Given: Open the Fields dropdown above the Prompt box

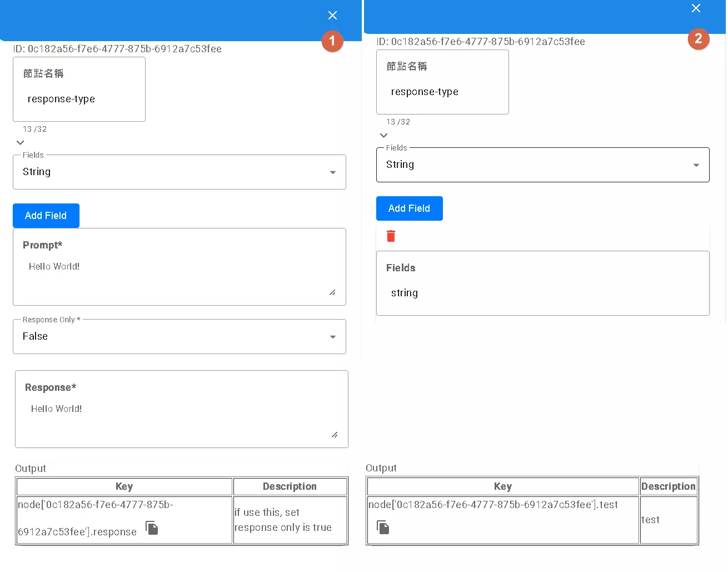Looking at the screenshot, I should [179, 172].
